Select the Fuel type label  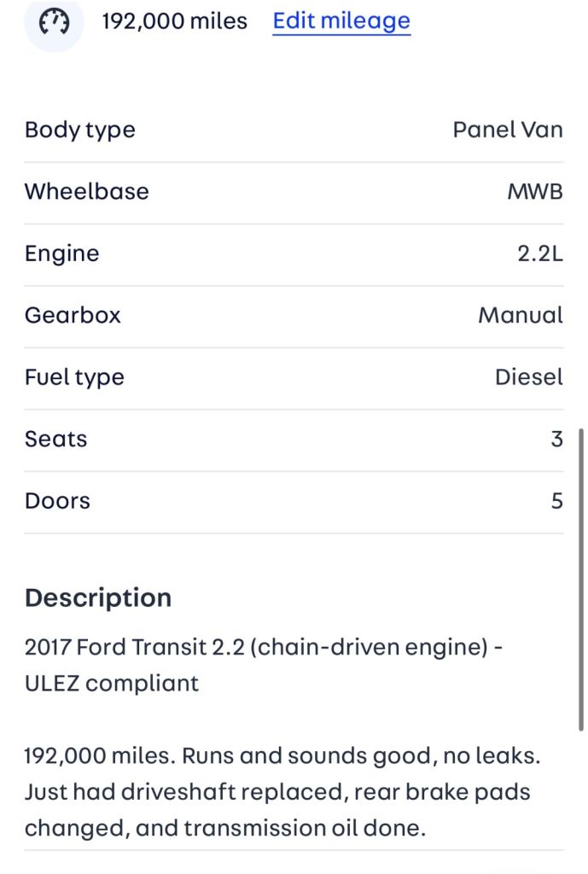74,377
